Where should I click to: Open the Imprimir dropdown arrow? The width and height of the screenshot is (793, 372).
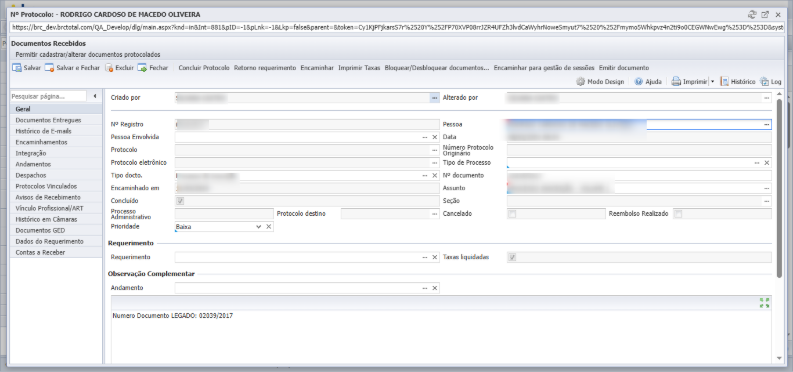coord(712,81)
